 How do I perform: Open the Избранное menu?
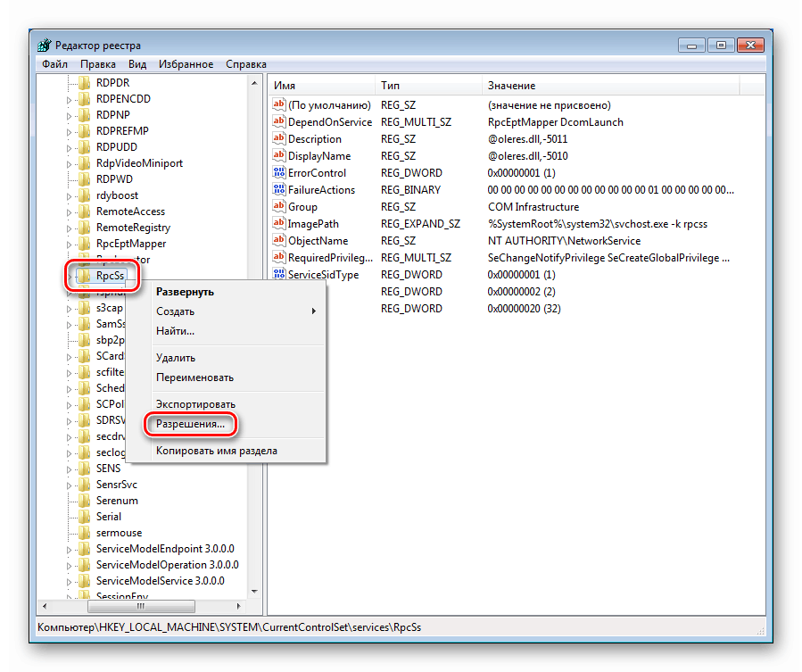pyautogui.click(x=186, y=64)
